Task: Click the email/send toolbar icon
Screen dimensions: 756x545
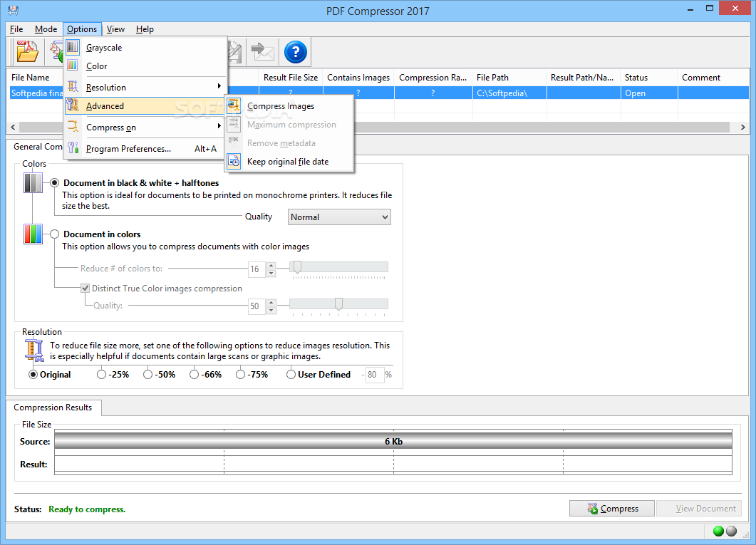Action: click(262, 51)
